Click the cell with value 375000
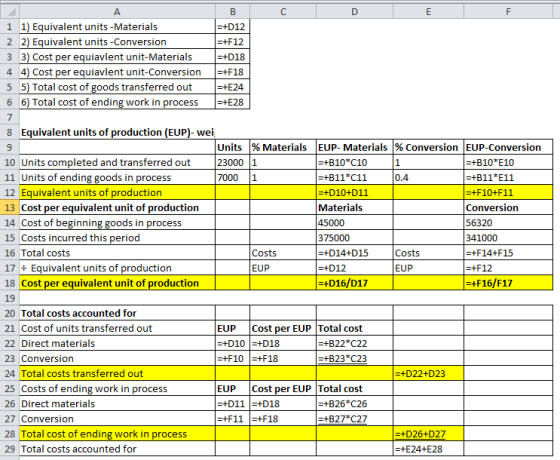This screenshot has height=460, width=560. pos(354,238)
